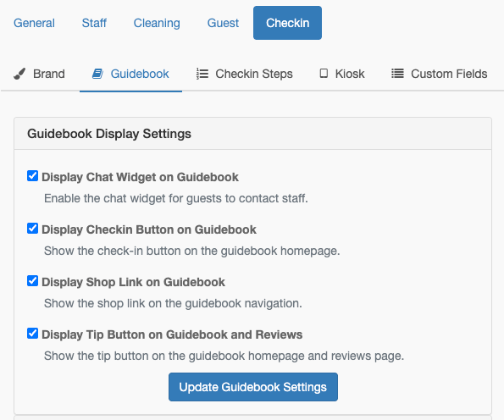Toggle the Display Checkin Button on Guidebook checkbox

click(x=32, y=229)
